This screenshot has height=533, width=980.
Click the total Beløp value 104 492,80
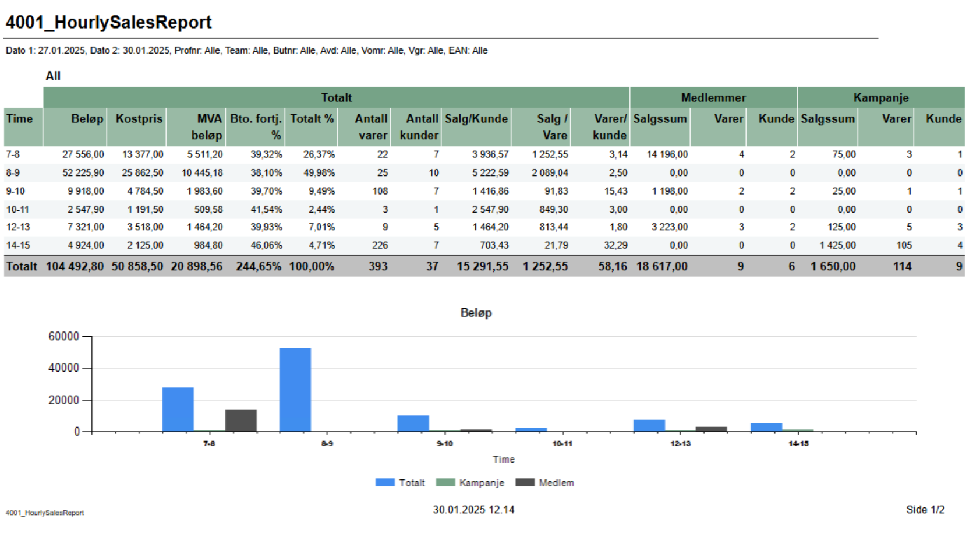point(75,266)
